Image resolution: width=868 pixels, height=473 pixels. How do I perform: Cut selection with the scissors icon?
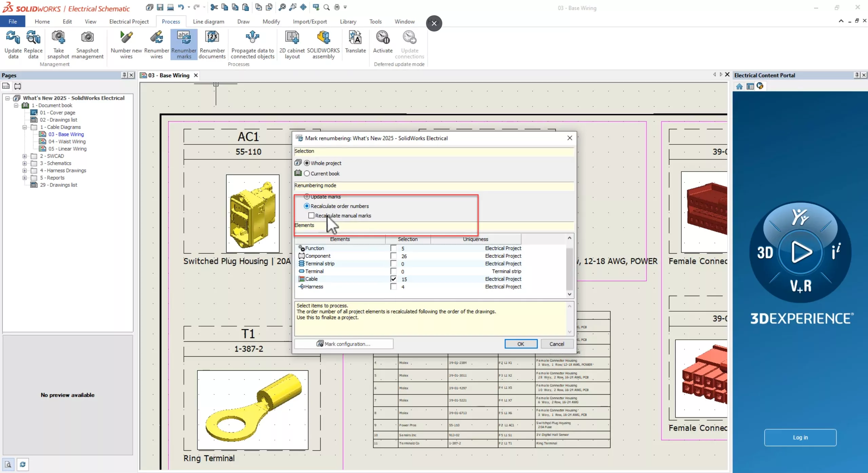pos(214,7)
